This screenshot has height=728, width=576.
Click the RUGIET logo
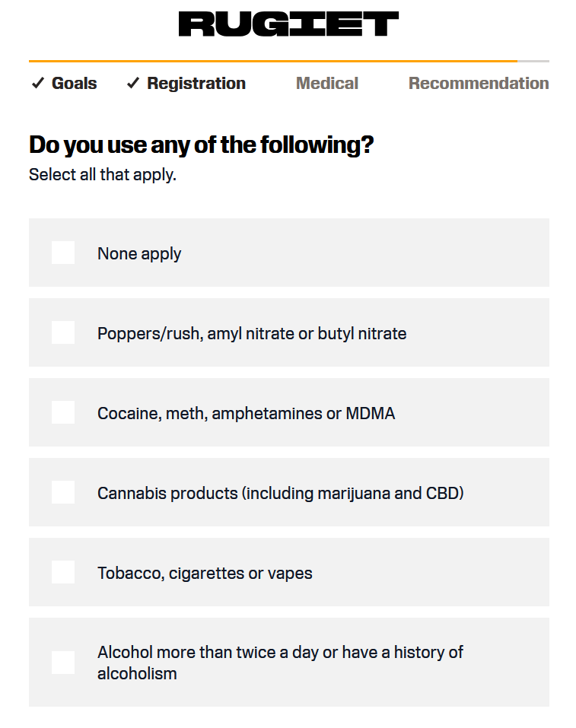click(288, 24)
